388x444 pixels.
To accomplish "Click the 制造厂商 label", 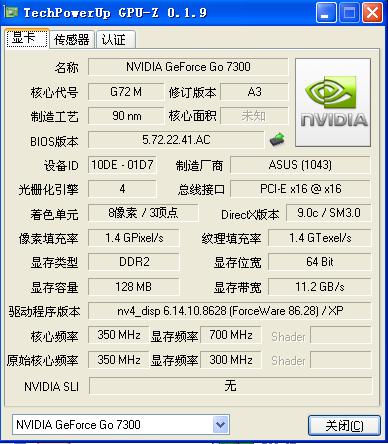I will 199,165.
